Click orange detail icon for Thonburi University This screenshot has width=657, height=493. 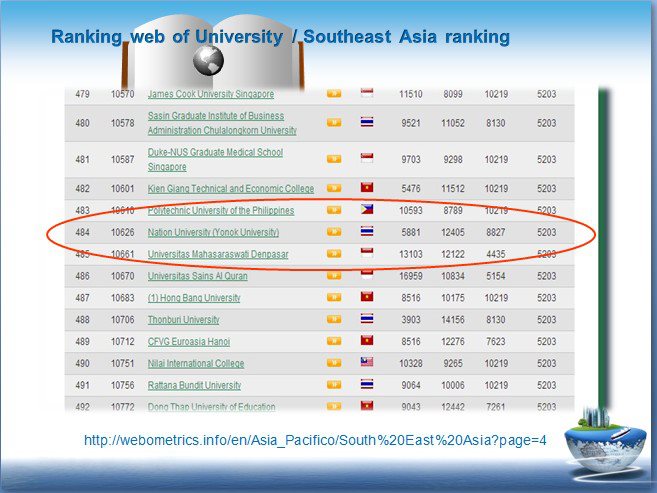[334, 319]
